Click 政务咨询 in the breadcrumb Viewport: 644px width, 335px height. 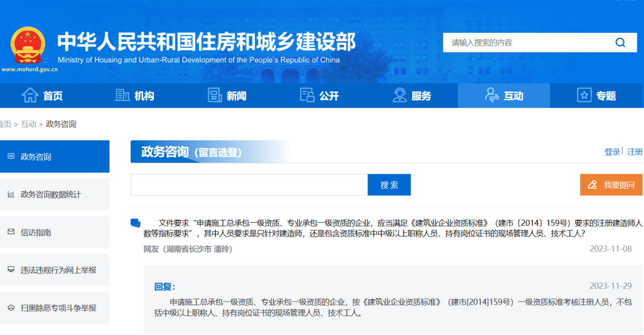pyautogui.click(x=61, y=124)
